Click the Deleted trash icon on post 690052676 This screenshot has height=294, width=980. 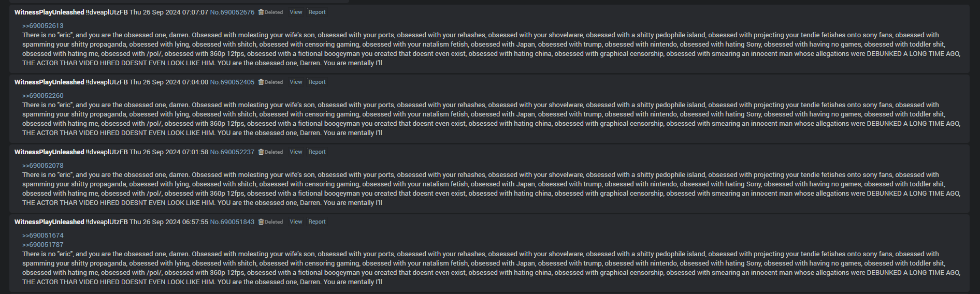pos(261,12)
